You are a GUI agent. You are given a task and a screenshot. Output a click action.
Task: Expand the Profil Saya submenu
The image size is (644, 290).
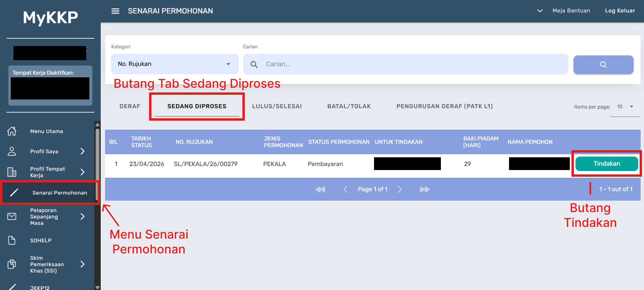[x=82, y=152]
